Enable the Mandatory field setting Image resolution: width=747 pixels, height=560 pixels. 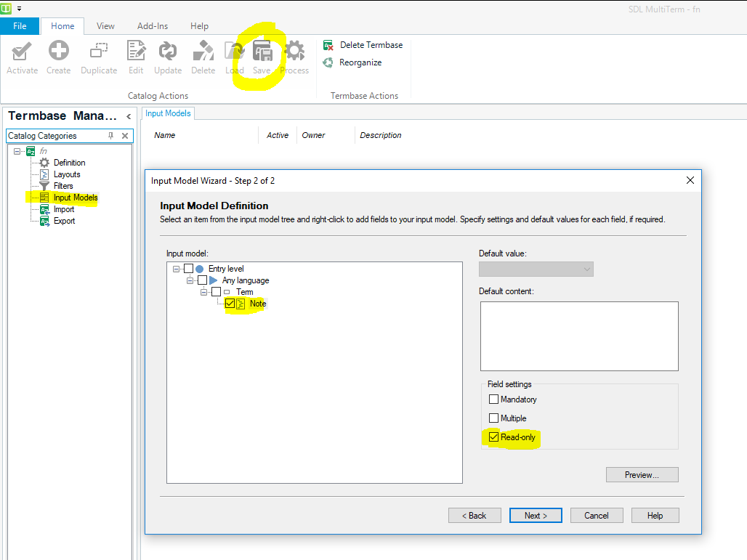tap(494, 399)
